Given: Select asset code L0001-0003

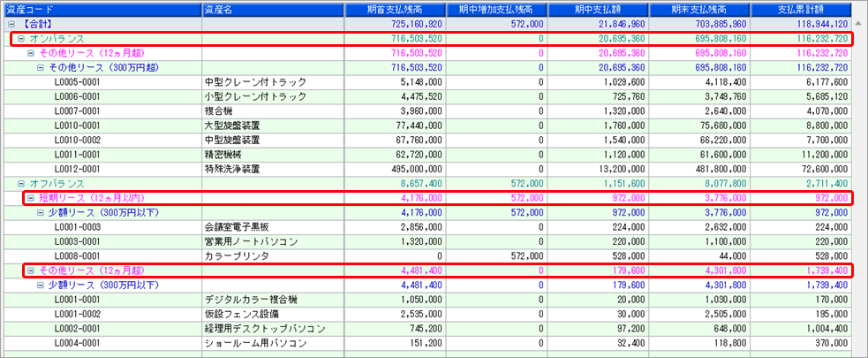Looking at the screenshot, I should pos(78,227).
